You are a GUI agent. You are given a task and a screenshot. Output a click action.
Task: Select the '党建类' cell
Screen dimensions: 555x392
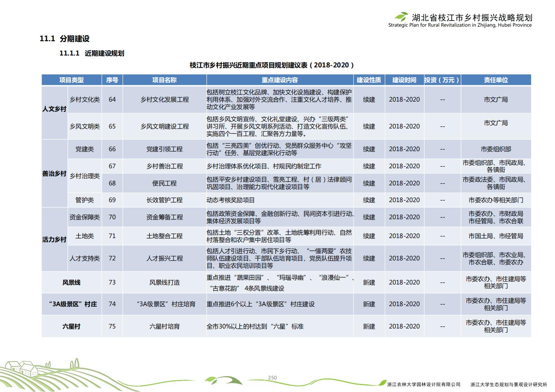click(x=85, y=149)
